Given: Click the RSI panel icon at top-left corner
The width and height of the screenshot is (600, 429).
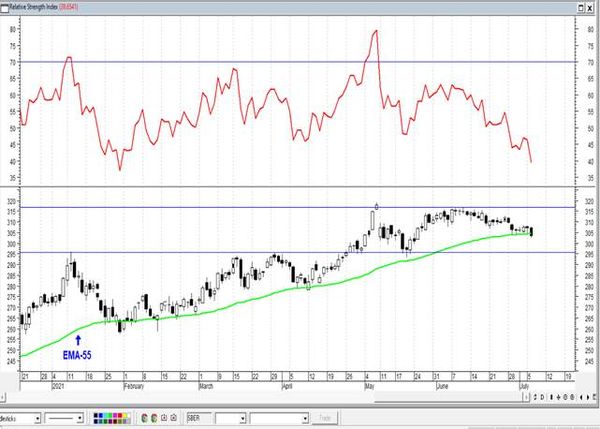Looking at the screenshot, I should click(5, 5).
